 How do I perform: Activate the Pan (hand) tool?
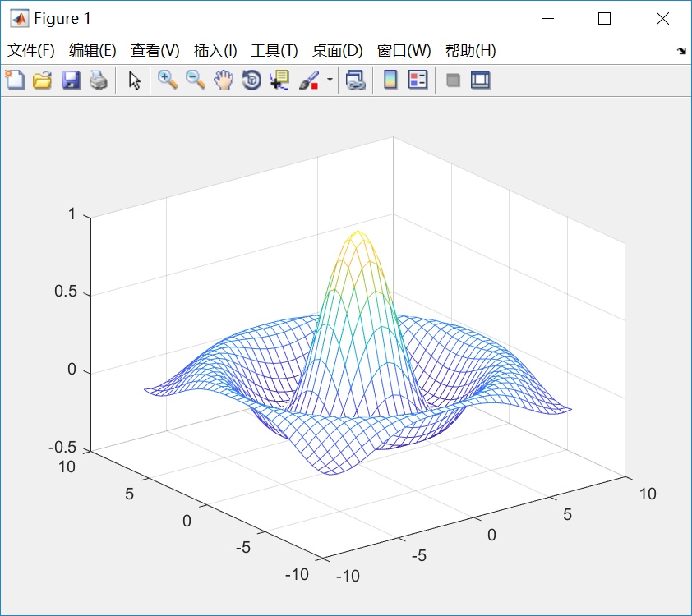223,80
